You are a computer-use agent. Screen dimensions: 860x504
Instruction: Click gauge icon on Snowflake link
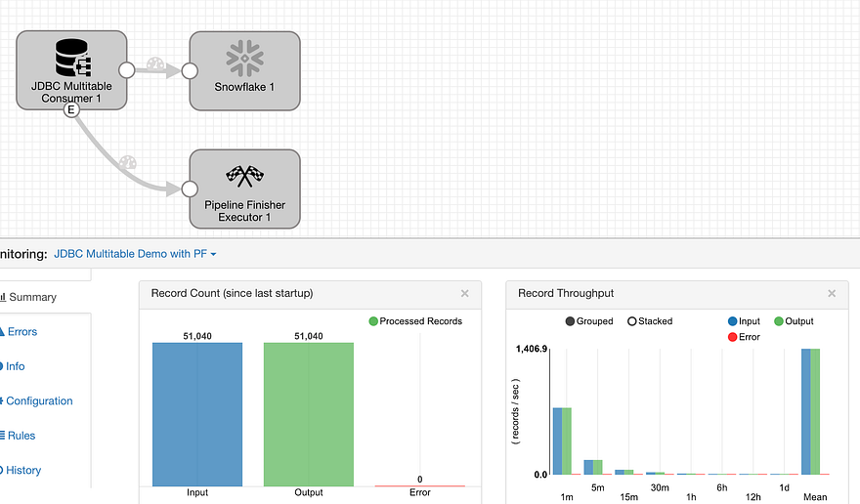155,63
